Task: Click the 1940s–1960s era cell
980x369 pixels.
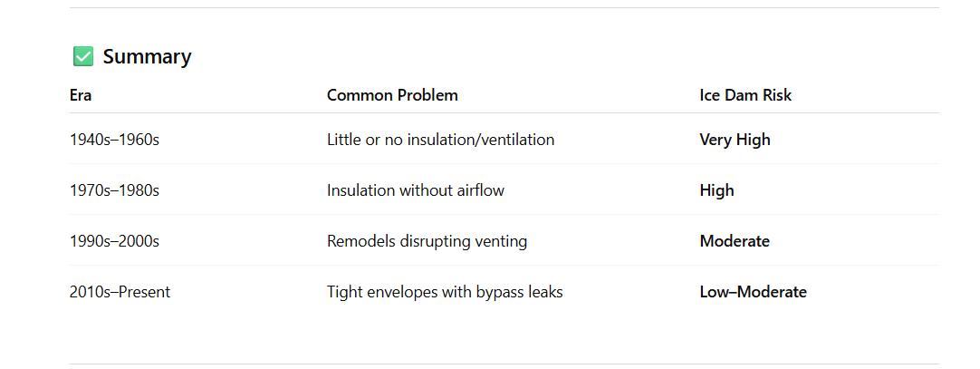Action: (114, 140)
